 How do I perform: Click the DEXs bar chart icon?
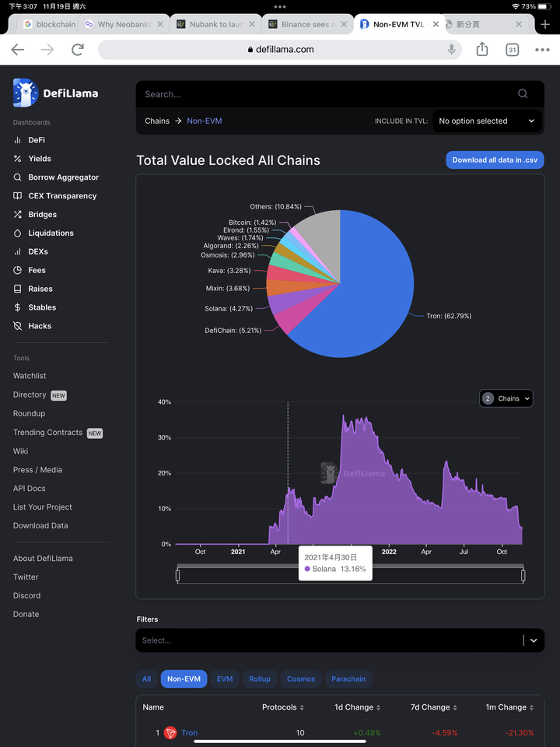(x=18, y=251)
